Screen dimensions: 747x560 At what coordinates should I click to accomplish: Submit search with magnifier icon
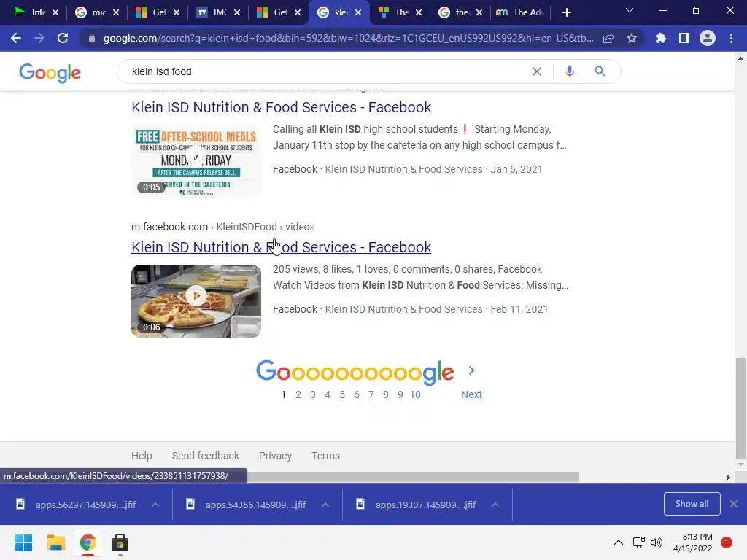click(x=600, y=71)
